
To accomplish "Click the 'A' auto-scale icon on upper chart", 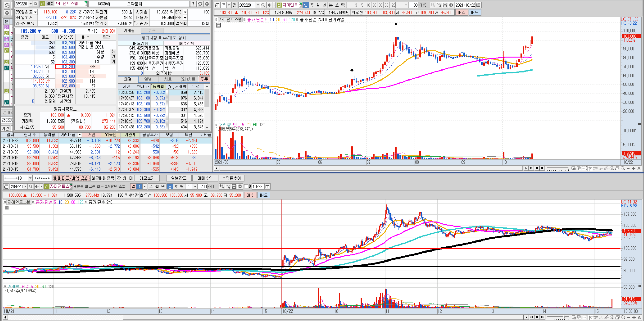I will (x=639, y=168).
